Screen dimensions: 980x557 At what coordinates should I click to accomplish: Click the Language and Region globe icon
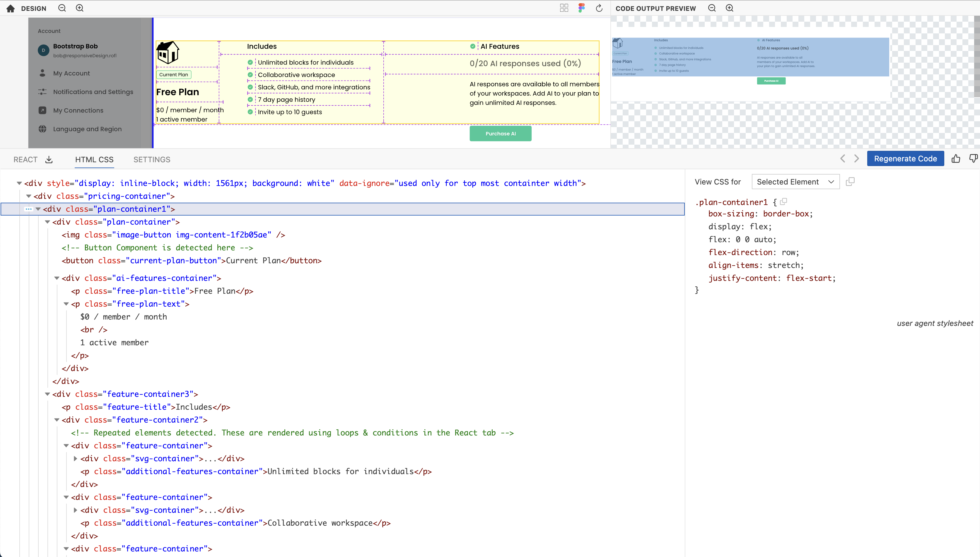tap(42, 129)
